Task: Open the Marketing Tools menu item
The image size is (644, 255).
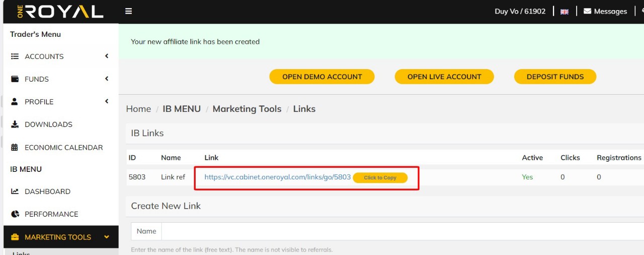Action: [58, 237]
